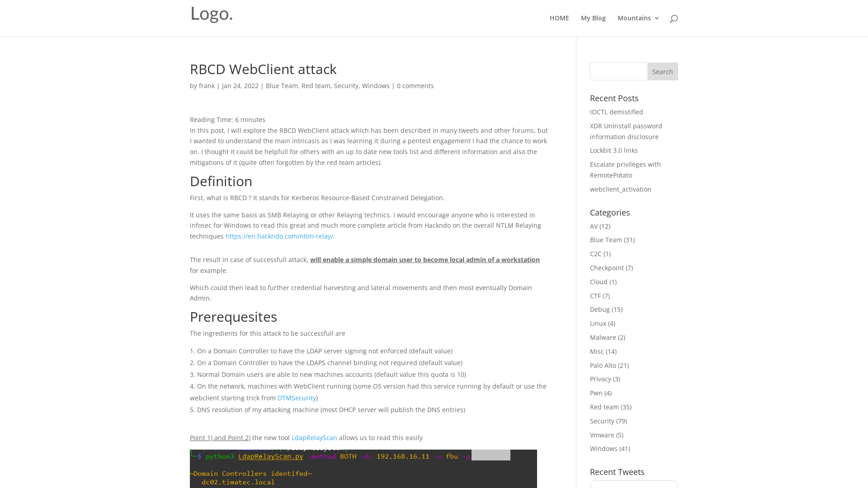
Task: Open Malware category in sidebar
Action: point(603,338)
